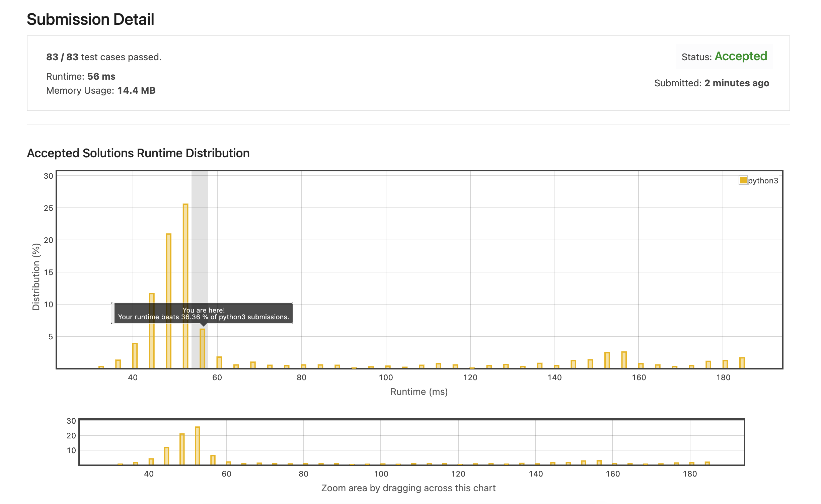This screenshot has height=504, width=821.
Task: Click the tallest bar in the mini overview chart
Action: tap(197, 445)
